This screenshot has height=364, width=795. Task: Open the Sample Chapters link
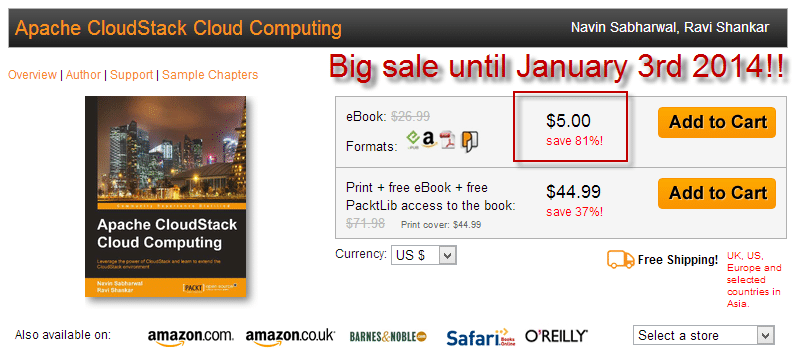point(210,75)
